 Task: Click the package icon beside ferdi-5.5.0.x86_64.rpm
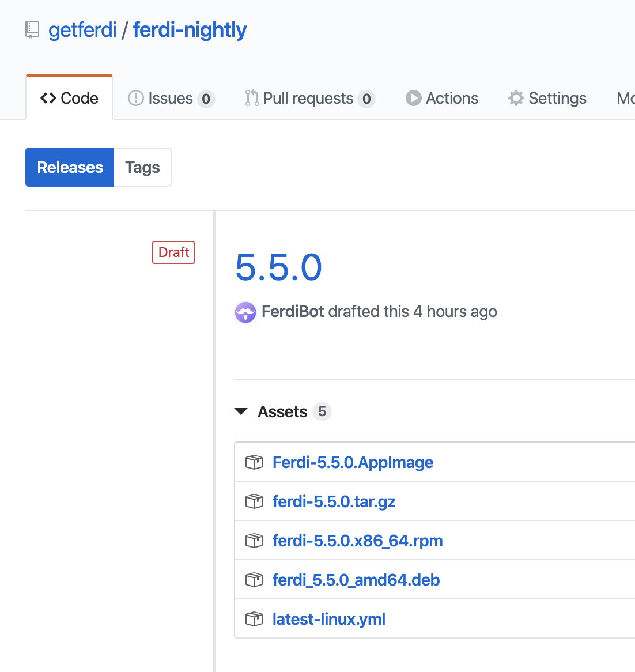254,541
